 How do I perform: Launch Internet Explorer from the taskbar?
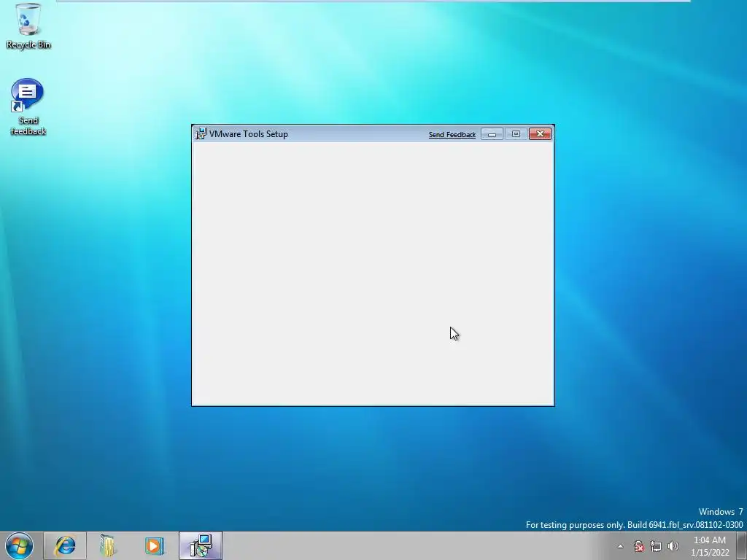(x=65, y=545)
